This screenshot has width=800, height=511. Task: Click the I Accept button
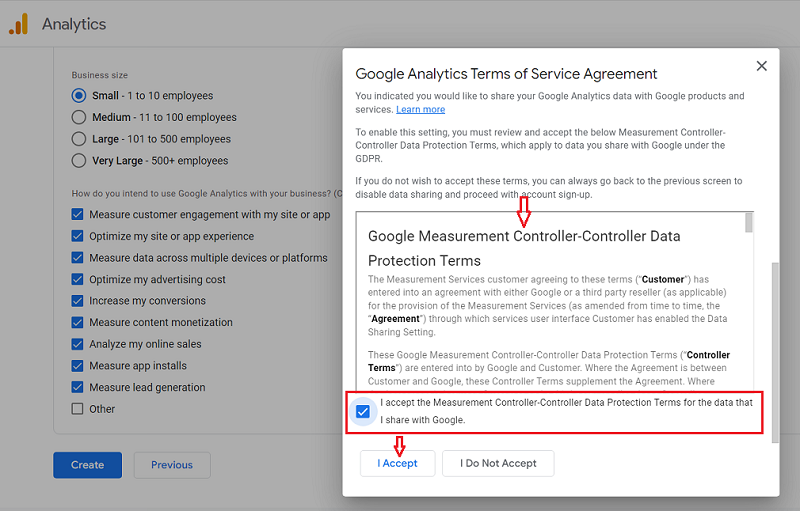pyautogui.click(x=397, y=463)
